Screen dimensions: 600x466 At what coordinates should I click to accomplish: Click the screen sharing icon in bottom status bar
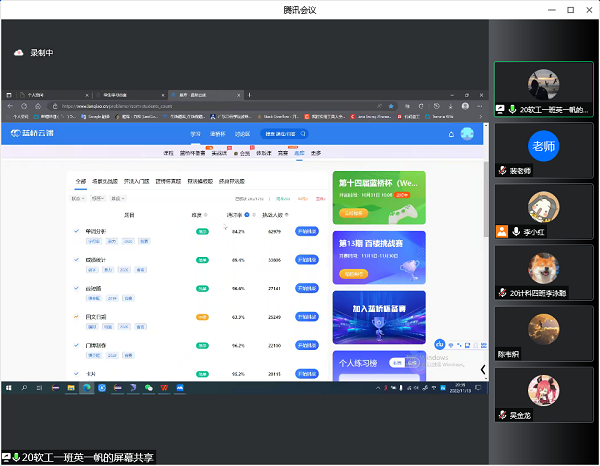coord(6,457)
